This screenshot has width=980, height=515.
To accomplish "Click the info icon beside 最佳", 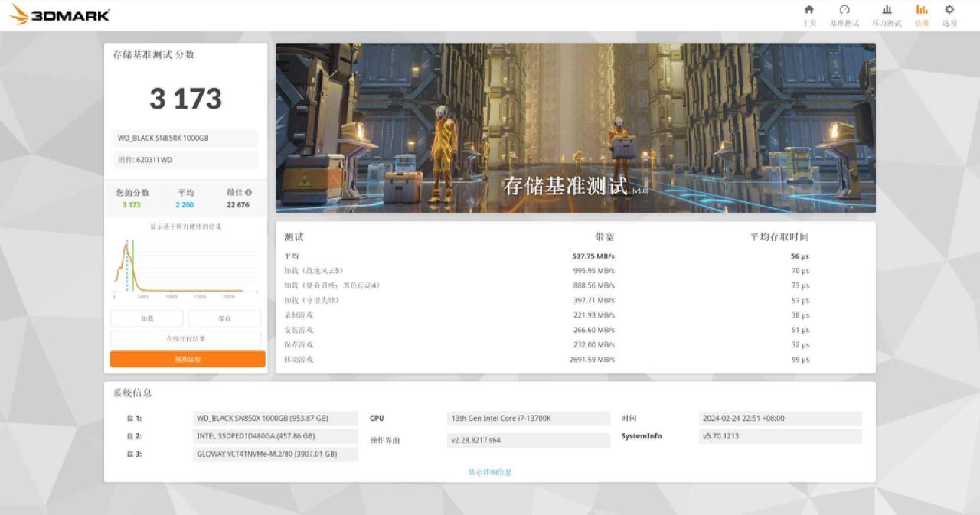I will [248, 193].
